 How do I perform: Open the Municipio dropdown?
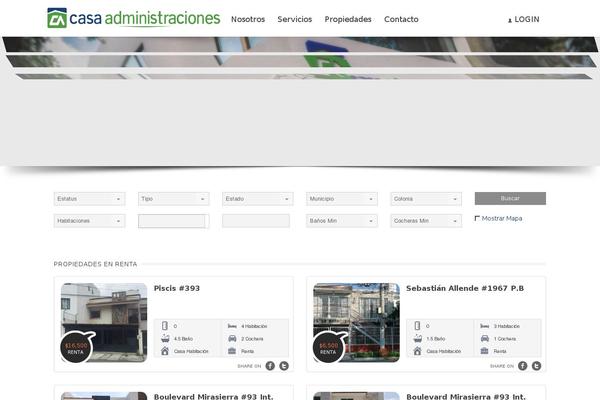[x=342, y=199]
